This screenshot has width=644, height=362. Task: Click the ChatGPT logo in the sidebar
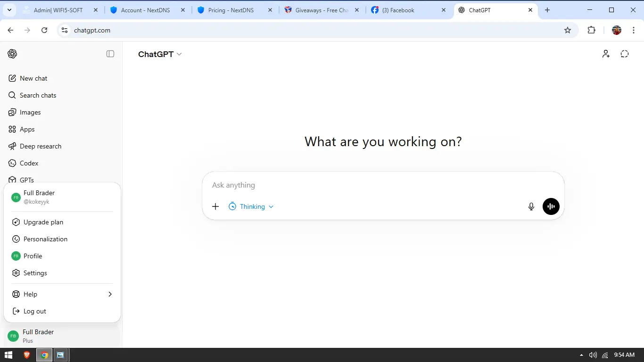tap(12, 54)
